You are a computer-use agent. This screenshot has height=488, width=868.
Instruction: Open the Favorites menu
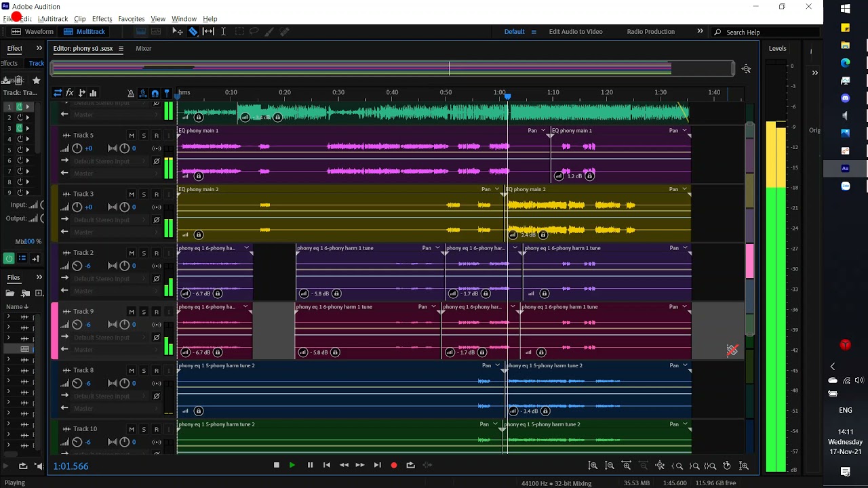tap(131, 19)
